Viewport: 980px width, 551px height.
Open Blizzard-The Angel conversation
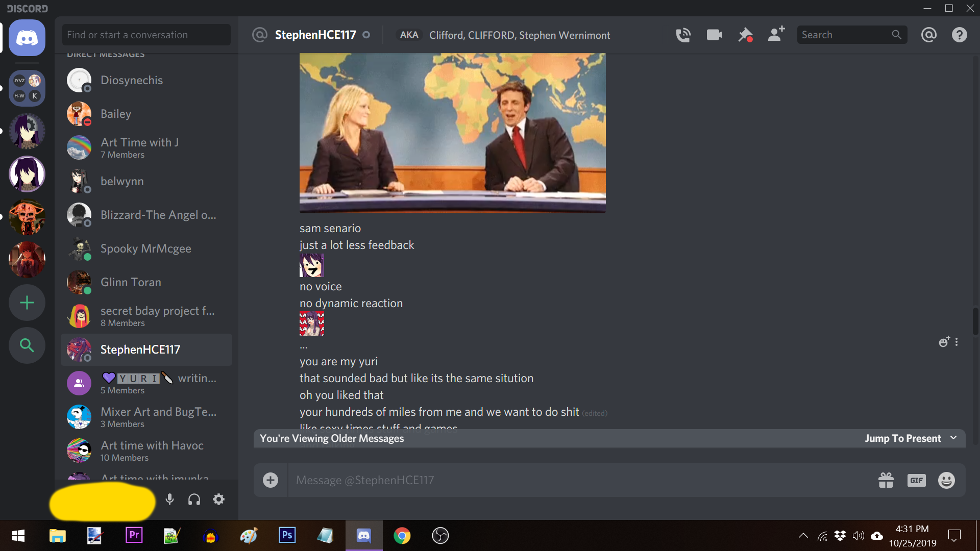tap(146, 215)
